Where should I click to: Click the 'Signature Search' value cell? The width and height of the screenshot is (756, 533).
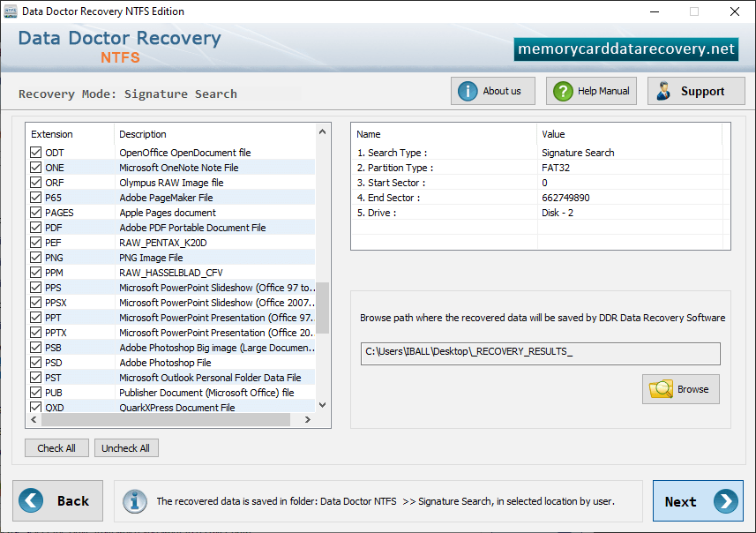click(x=578, y=153)
